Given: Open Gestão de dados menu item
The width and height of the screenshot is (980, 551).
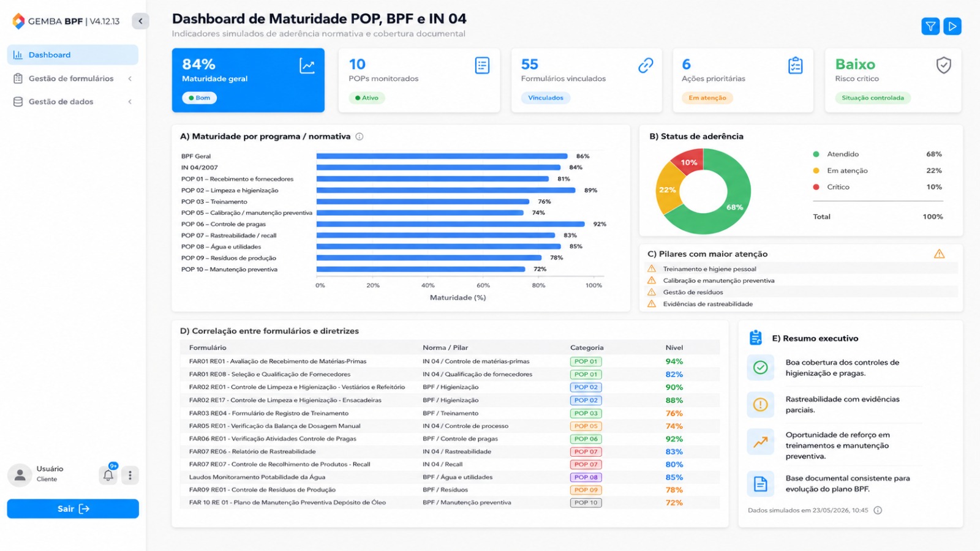Looking at the screenshot, I should click(73, 102).
